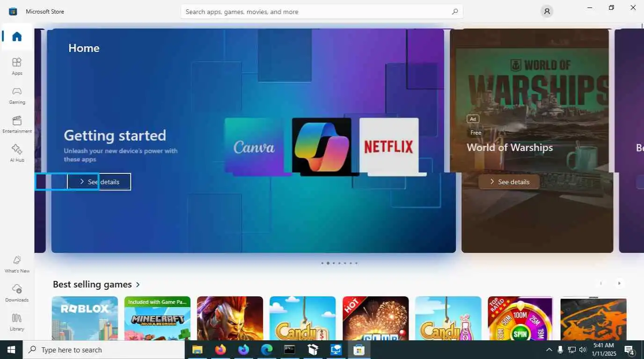Click See details under Getting started
644x359 pixels.
tap(99, 182)
